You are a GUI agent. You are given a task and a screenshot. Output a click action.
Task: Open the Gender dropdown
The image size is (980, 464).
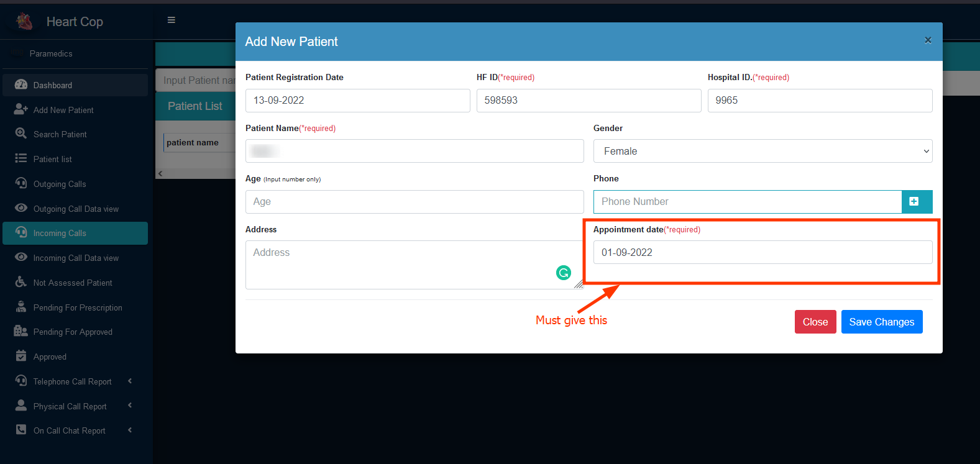click(x=762, y=151)
